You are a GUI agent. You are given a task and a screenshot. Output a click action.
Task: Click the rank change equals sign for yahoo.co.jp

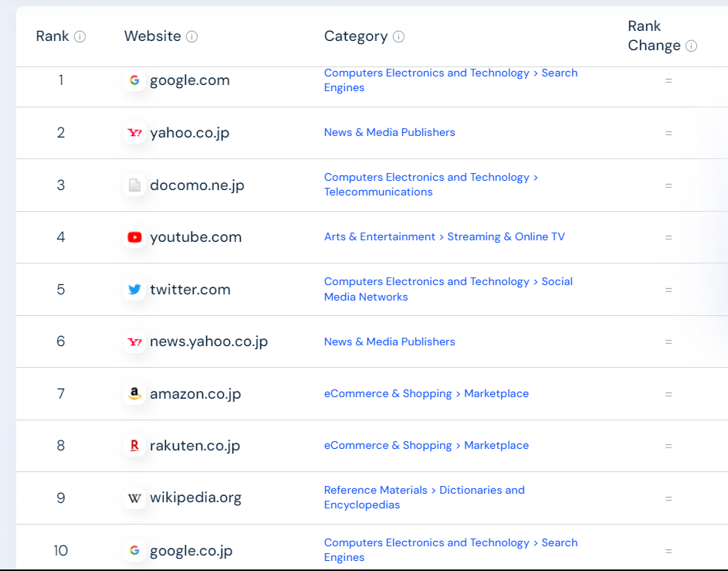coord(669,134)
